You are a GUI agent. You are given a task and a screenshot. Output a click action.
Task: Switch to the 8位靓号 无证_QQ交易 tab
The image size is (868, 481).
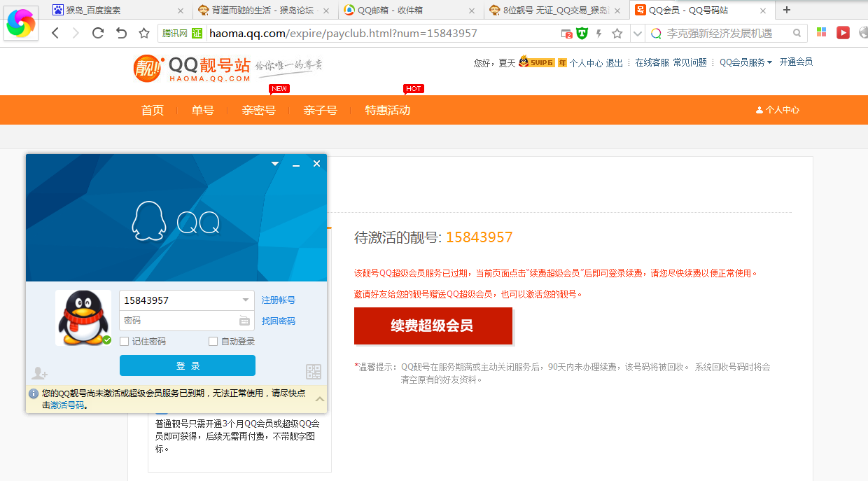pos(556,11)
